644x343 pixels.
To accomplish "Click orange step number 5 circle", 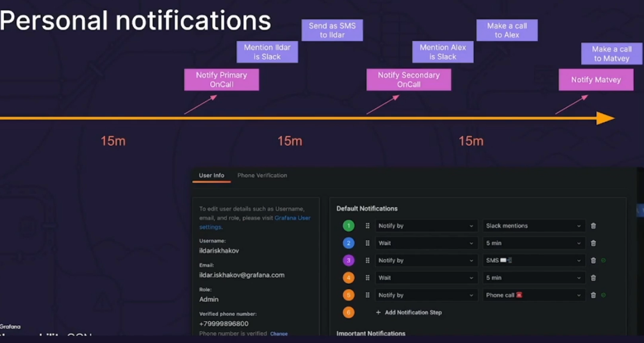I will (349, 295).
